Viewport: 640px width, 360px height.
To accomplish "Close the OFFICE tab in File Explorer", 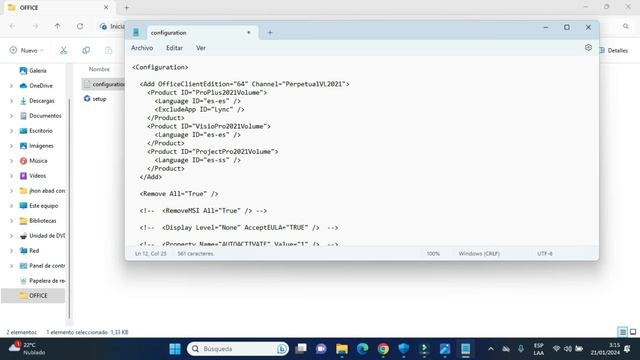I will tap(106, 7).
